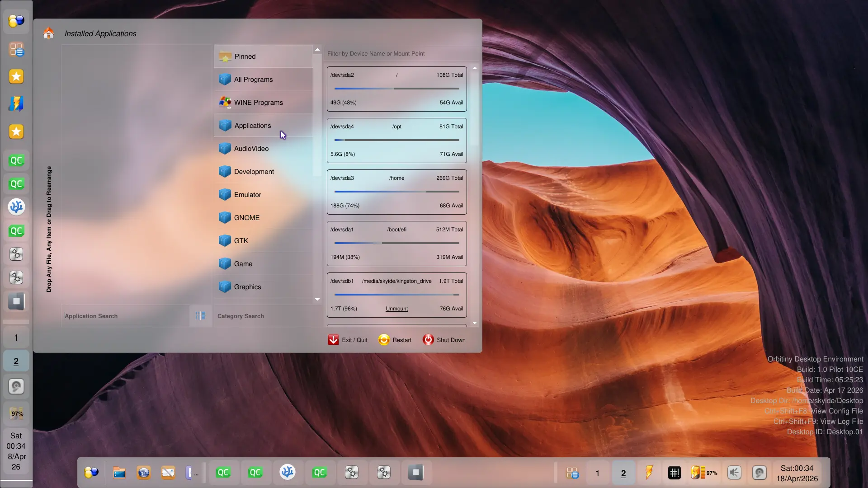Click the lightning bolt icon in bottom tray
The image size is (868, 488).
point(649,473)
